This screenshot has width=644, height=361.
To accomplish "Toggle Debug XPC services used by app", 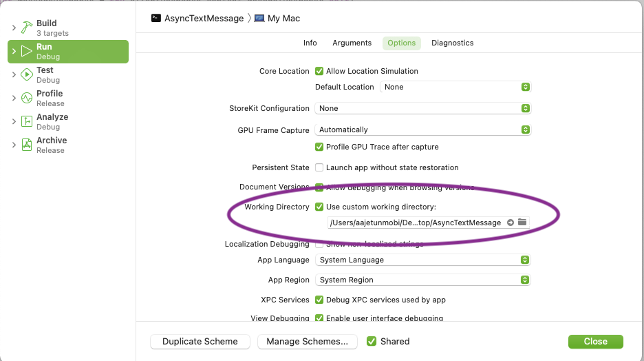I will point(319,300).
